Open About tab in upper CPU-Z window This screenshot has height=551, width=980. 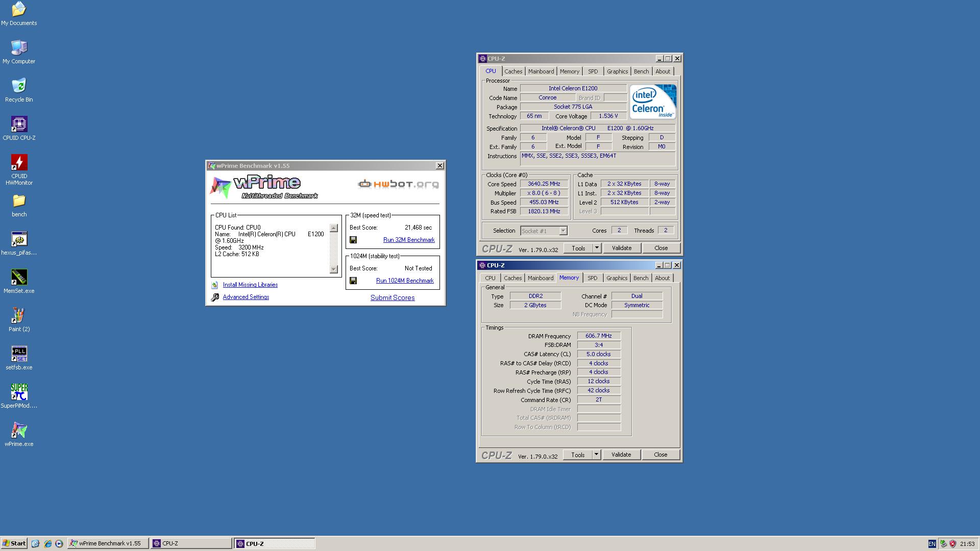(663, 71)
